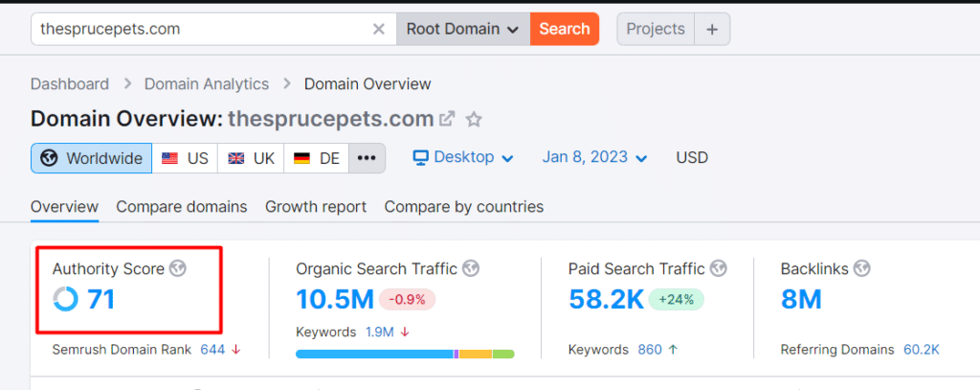
Task: Select the US country database
Action: pyautogui.click(x=185, y=158)
